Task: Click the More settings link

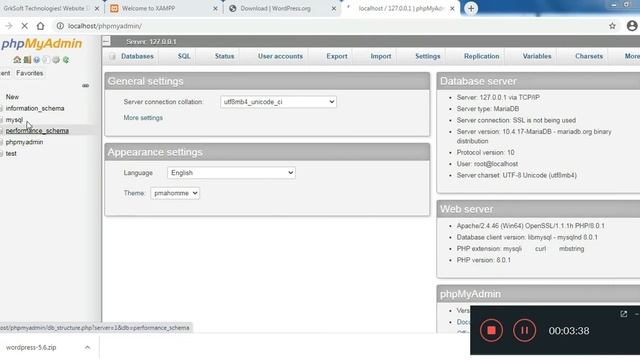Action: click(143, 118)
